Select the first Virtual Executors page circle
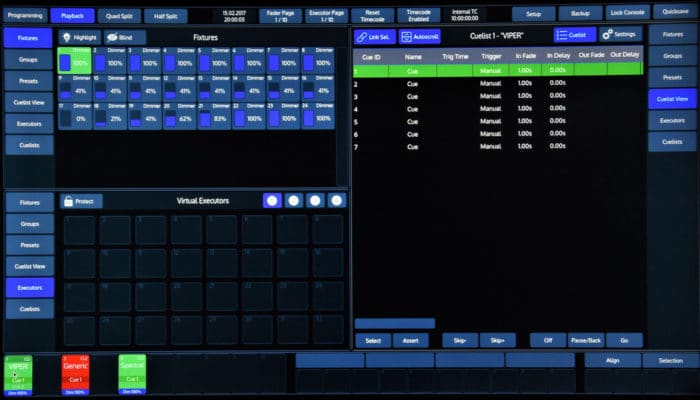Image resolution: width=700 pixels, height=400 pixels. 271,201
